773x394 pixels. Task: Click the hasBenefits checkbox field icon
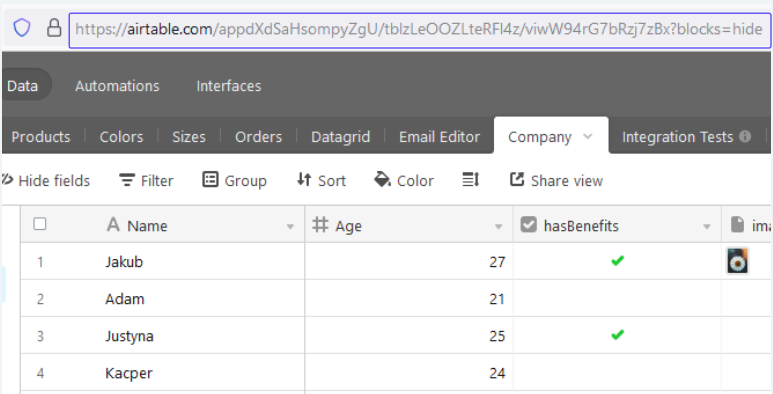click(528, 225)
